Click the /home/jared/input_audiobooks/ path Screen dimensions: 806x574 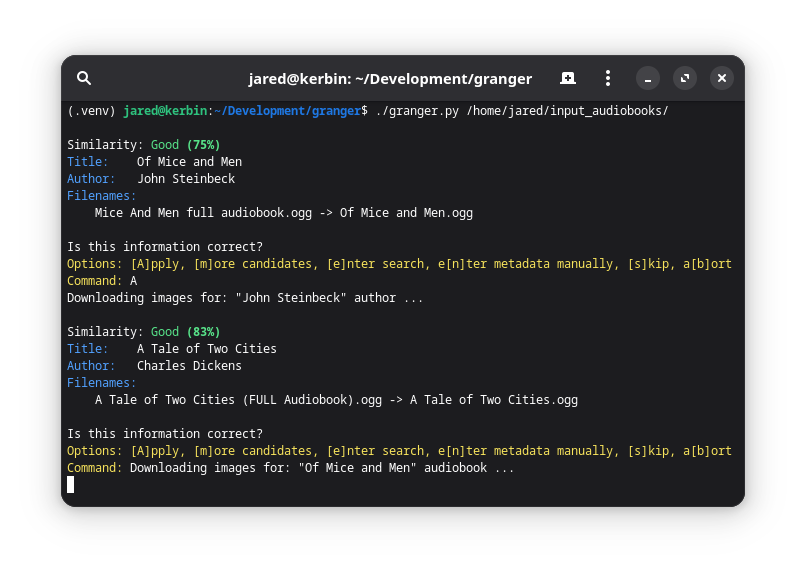(x=567, y=111)
